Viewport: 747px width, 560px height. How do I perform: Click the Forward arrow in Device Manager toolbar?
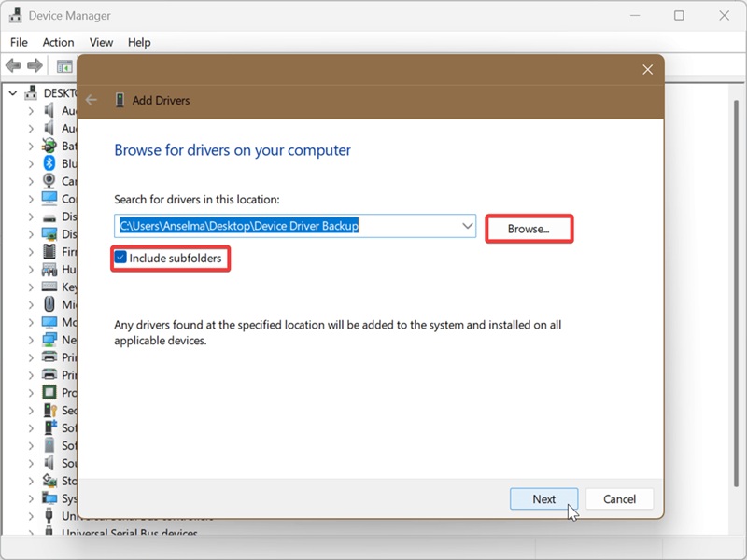point(35,65)
